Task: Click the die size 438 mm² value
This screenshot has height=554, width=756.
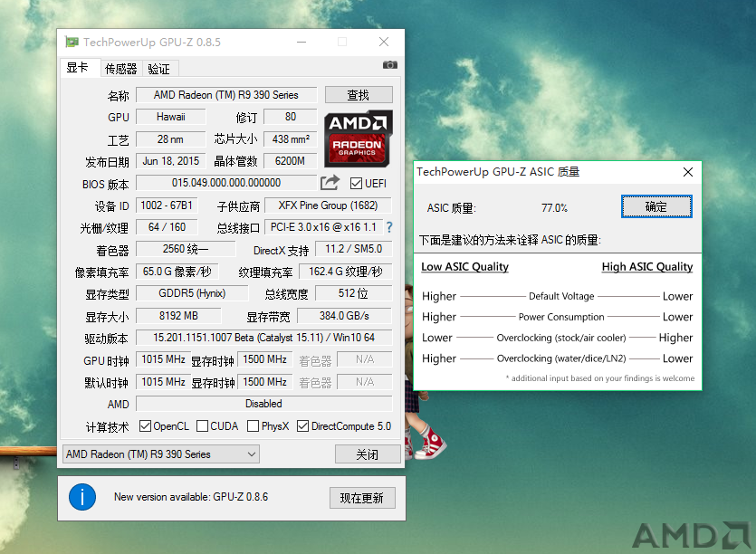Action: (291, 139)
